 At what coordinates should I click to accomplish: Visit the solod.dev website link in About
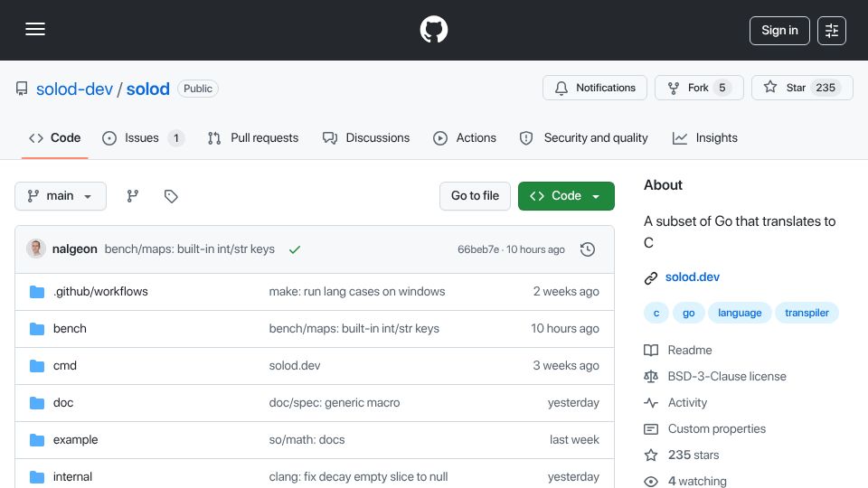692,277
